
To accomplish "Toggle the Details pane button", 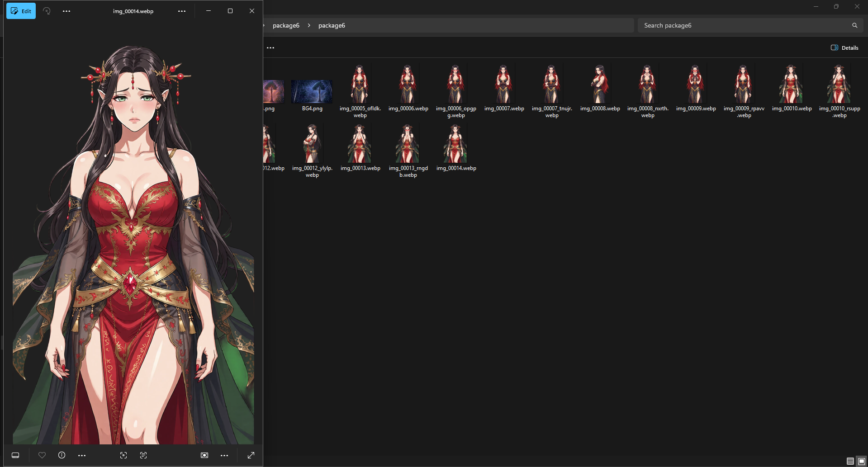I will pyautogui.click(x=844, y=47).
